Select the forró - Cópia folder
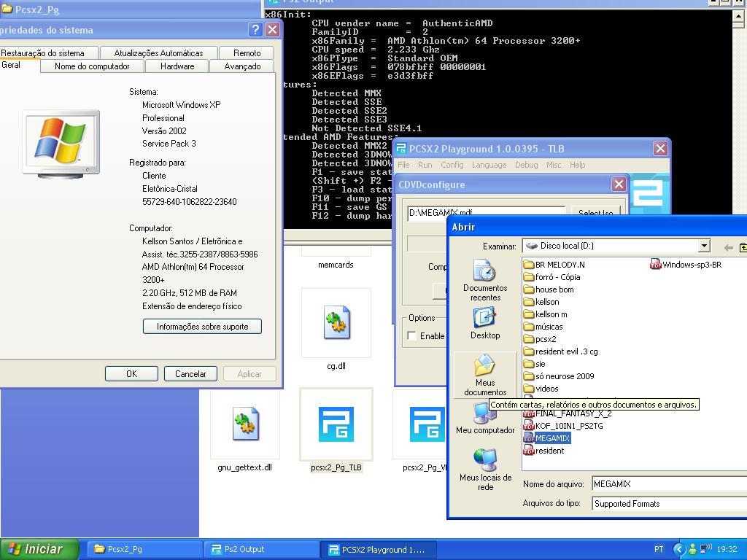747x560 pixels. [x=551, y=276]
